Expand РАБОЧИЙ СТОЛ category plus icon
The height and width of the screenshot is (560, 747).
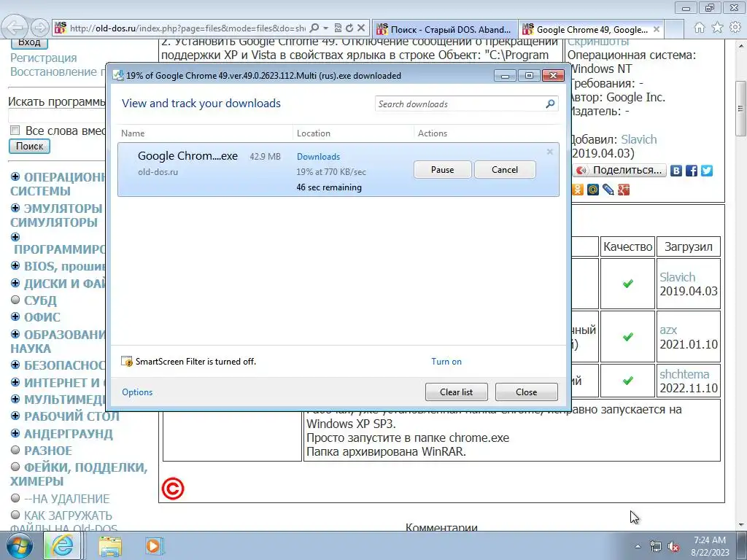(15, 416)
